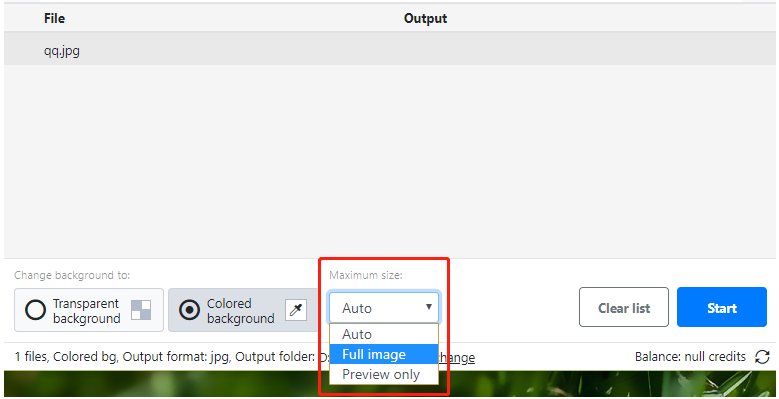Select Colored background radio button
Viewport: 779px width, 399px height.
[189, 310]
